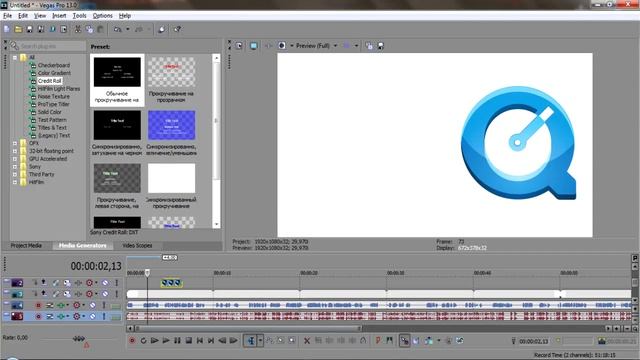Toggle mute on the first video track
Image resolution: width=640 pixels, height=360 pixels.
(105, 282)
